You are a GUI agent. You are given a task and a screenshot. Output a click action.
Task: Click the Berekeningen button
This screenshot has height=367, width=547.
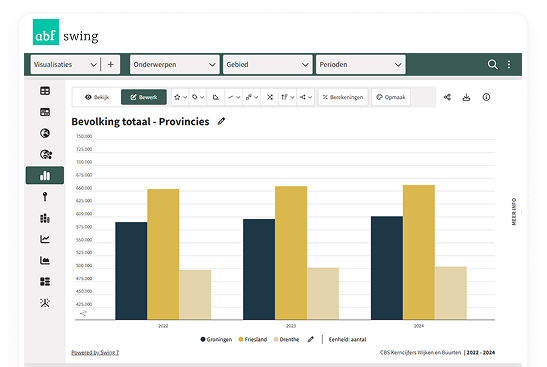[x=343, y=97]
